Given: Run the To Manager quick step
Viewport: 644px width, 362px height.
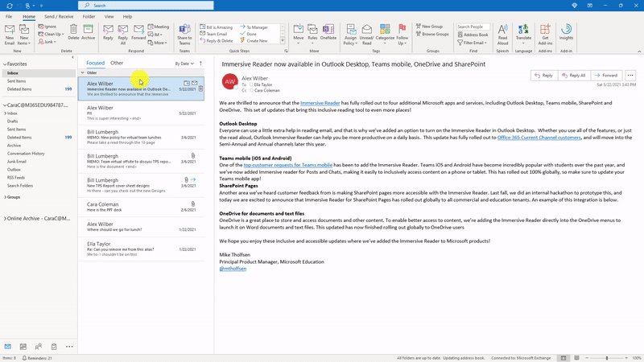Looking at the screenshot, I should coord(254,27).
